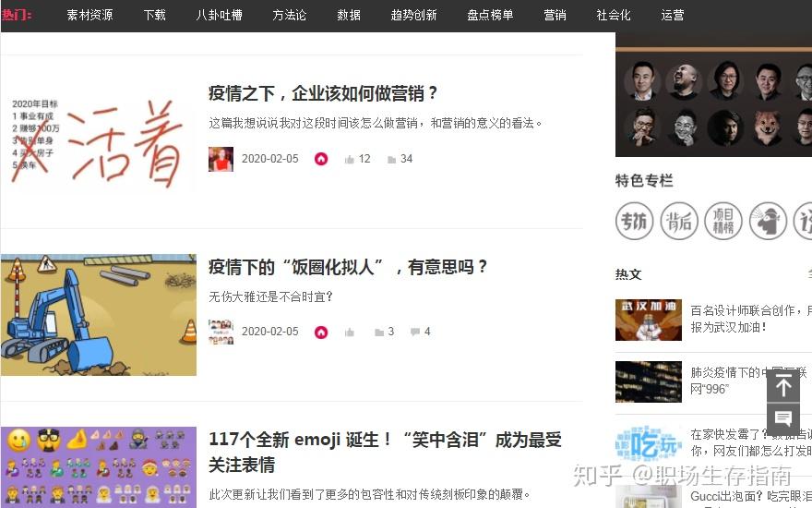Click pink home badge on first article
The height and width of the screenshot is (508, 812).
(321, 159)
